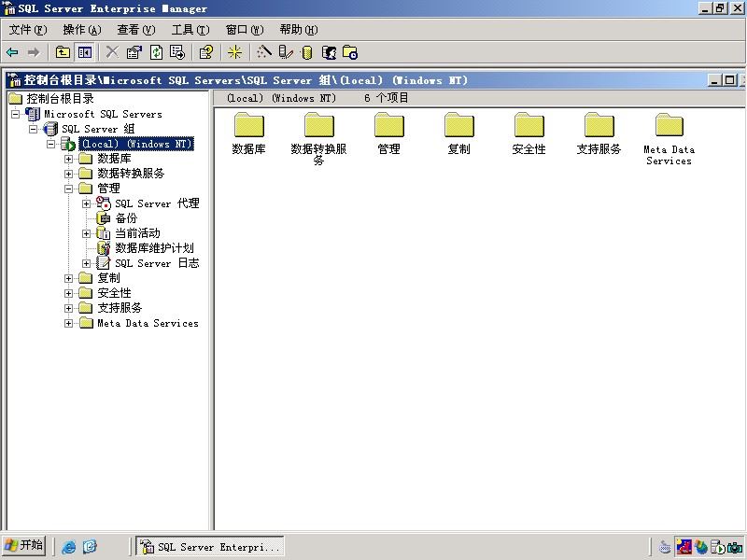The image size is (747, 560).
Task: Click the New Login toolbar icon
Action: [x=329, y=52]
